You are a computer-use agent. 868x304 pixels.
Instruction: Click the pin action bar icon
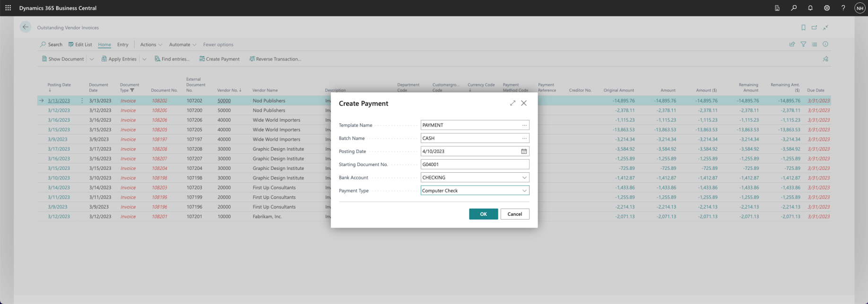click(x=825, y=59)
